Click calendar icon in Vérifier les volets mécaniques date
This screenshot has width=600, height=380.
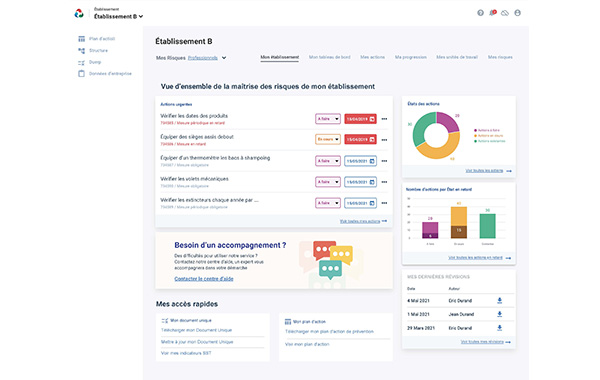(372, 182)
